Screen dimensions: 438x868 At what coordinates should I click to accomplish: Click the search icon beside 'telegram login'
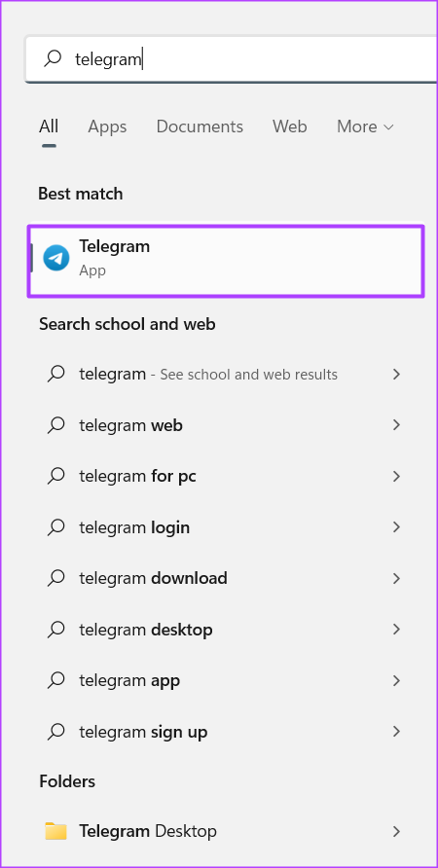click(55, 527)
